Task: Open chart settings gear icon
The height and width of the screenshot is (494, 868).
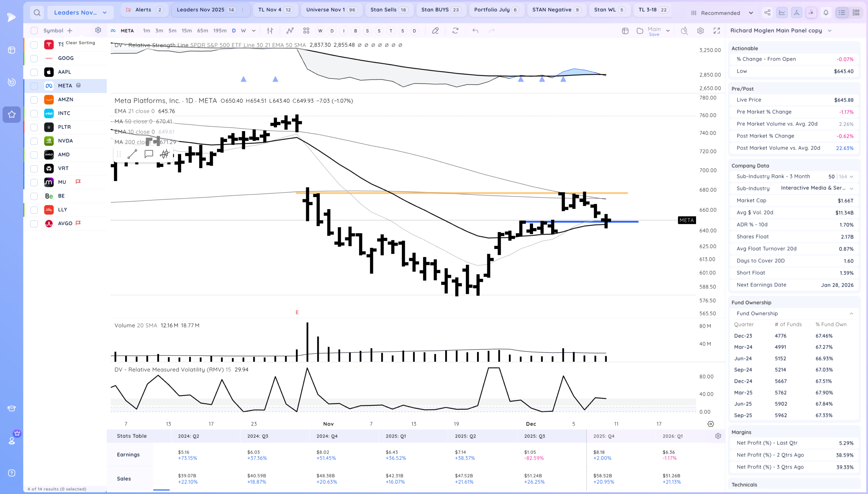Action: (700, 30)
